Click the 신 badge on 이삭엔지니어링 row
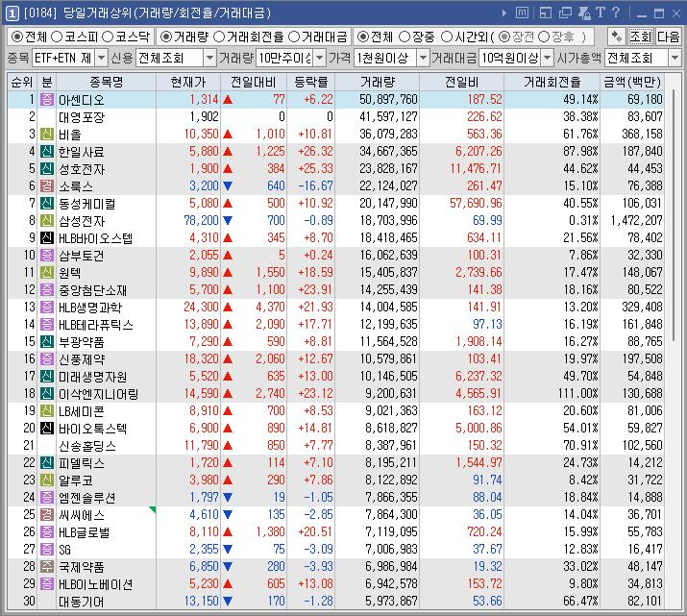The height and width of the screenshot is (616, 687). point(47,393)
